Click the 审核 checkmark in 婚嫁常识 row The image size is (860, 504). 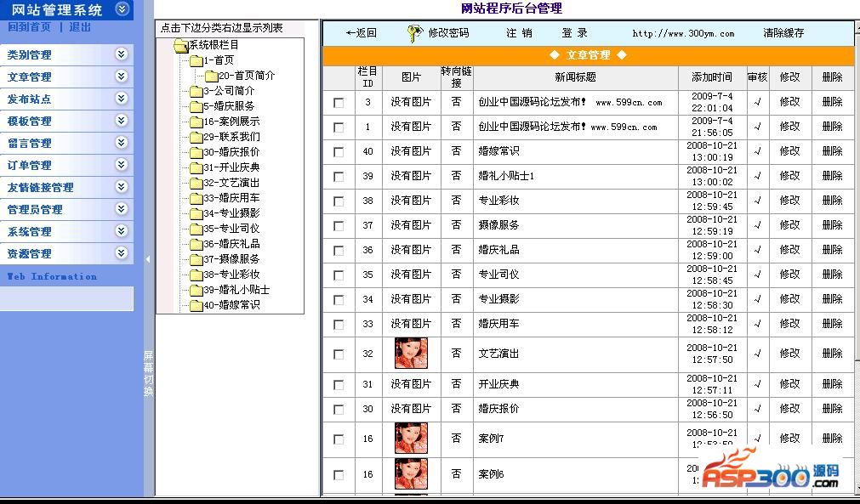click(x=757, y=151)
